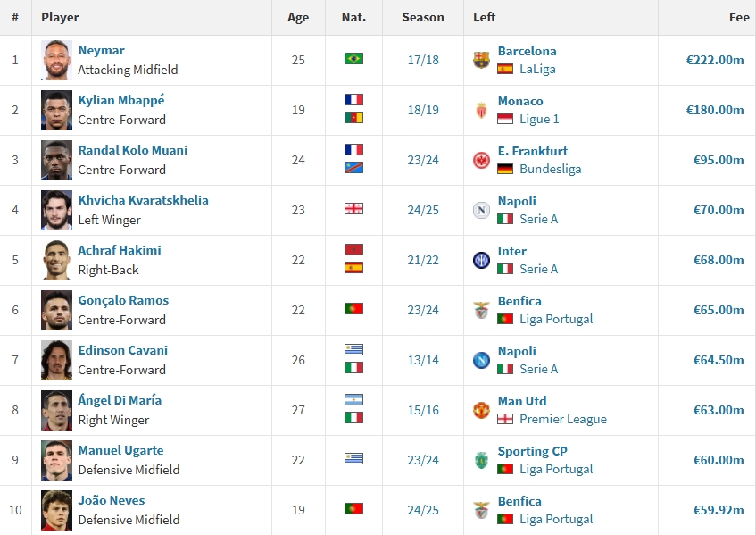756x535 pixels.
Task: Open Kylian Mbappé player profile link
Action: [121, 100]
